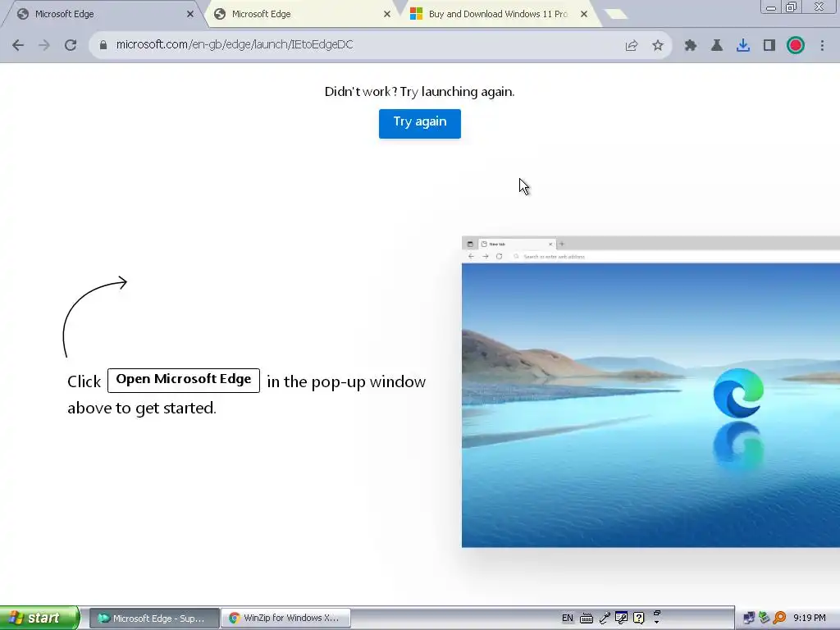Viewport: 840px width, 630px height.
Task: Click the language bar help icon
Action: click(638, 619)
